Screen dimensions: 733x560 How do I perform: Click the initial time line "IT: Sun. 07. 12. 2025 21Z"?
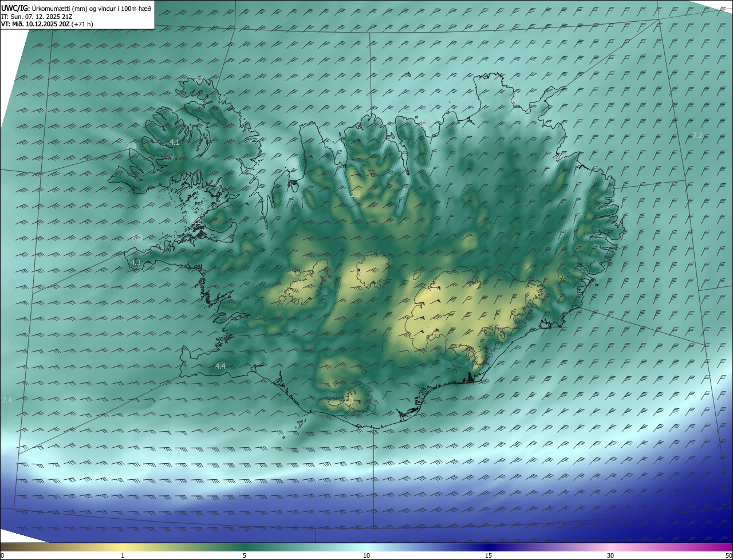click(x=37, y=17)
